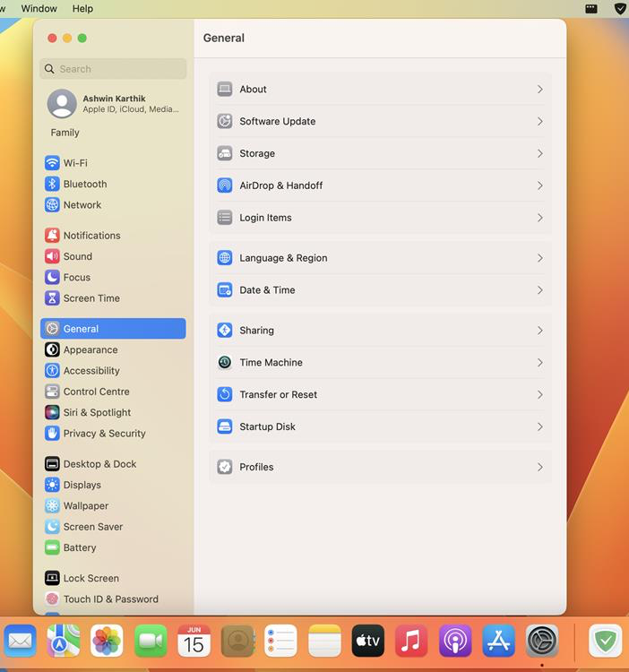Expand the About row chevron

tap(539, 90)
